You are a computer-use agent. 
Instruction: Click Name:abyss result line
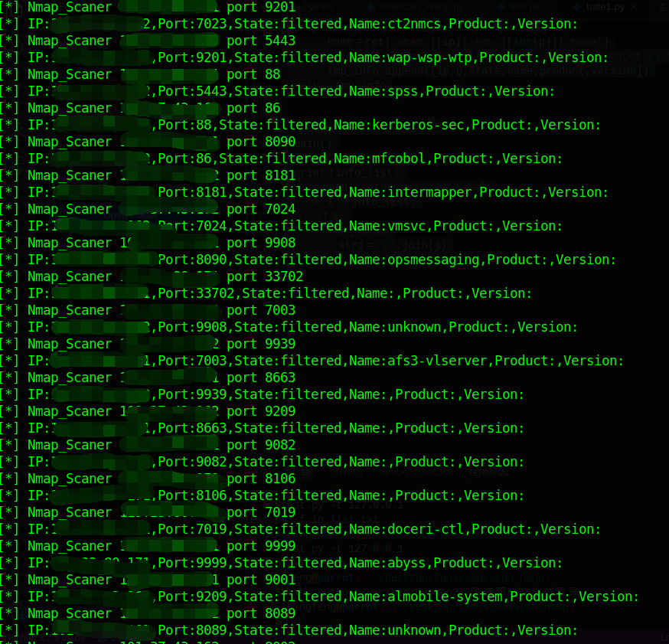281,564
